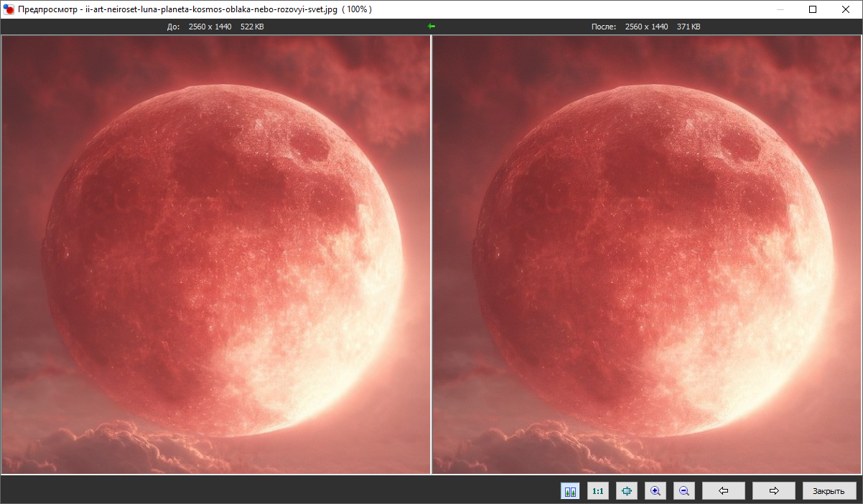
Task: Click the 'После:' label in header
Action: 603,27
